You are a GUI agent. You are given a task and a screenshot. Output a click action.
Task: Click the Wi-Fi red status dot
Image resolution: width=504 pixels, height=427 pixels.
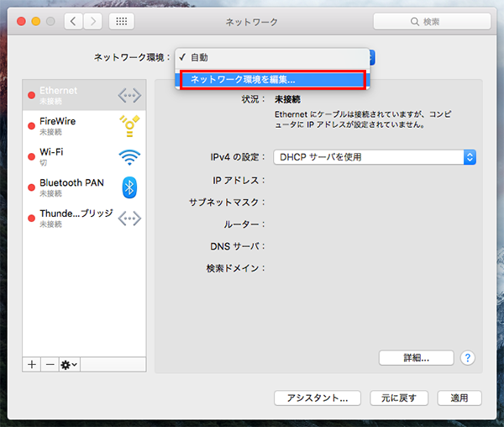pos(32,157)
